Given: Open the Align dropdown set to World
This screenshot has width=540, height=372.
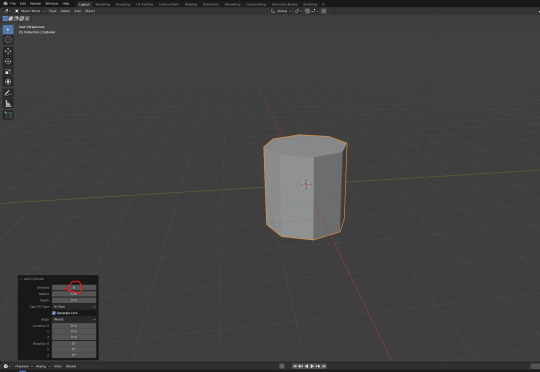Looking at the screenshot, I should click(74, 319).
